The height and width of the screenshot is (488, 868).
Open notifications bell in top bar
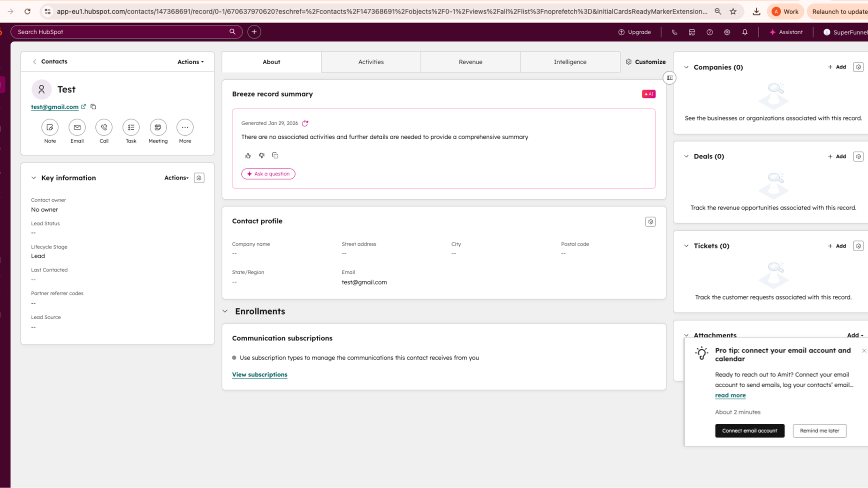coord(745,32)
